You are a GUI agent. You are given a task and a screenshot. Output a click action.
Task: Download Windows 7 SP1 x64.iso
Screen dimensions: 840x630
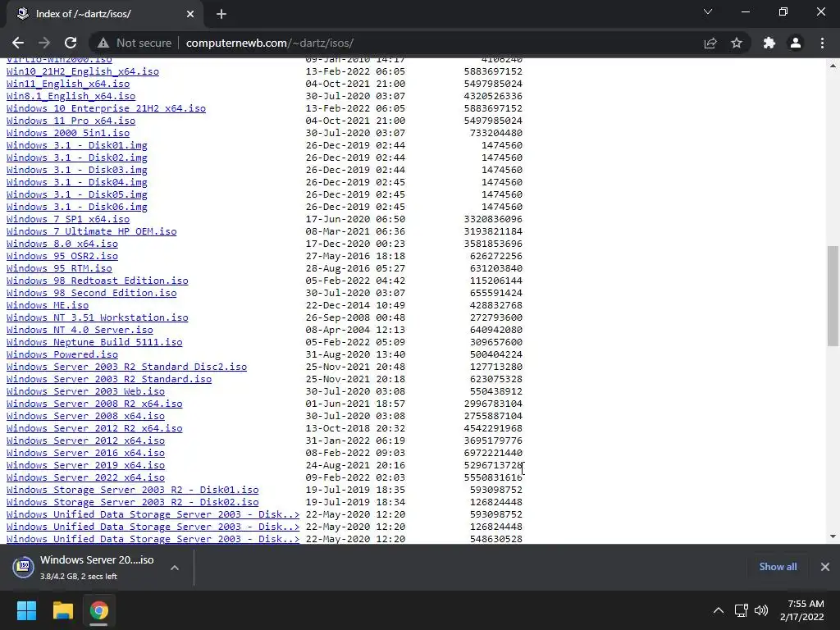(68, 219)
